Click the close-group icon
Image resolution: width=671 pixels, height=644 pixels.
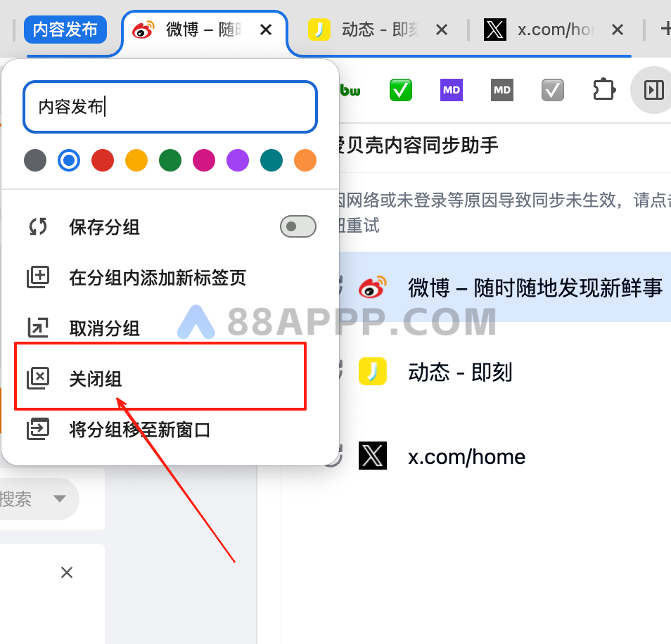pyautogui.click(x=38, y=378)
